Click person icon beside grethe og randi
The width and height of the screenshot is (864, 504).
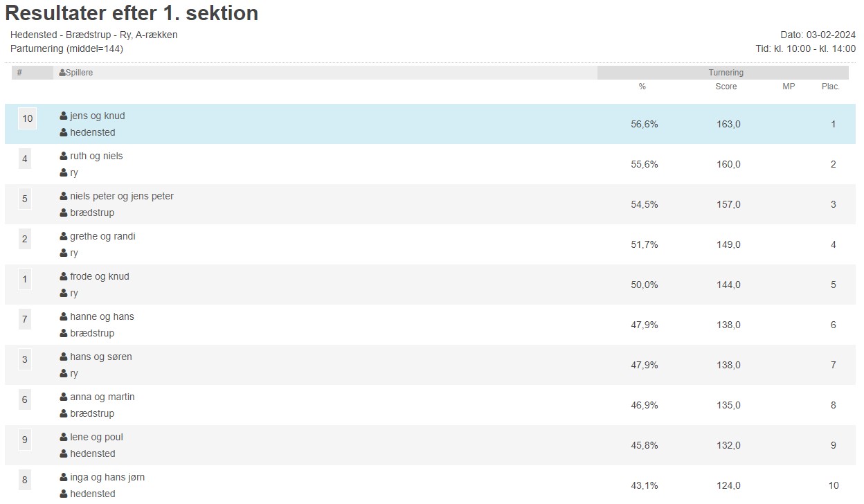point(64,237)
